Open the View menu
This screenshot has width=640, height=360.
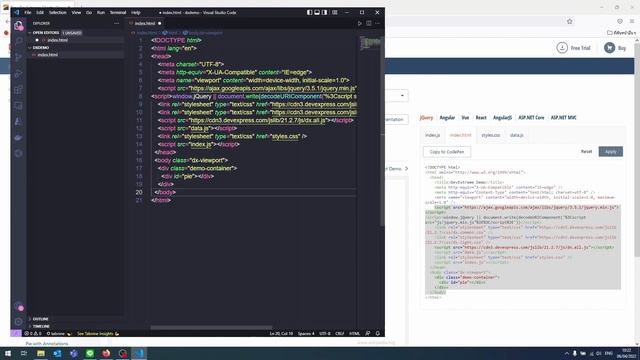(x=76, y=13)
